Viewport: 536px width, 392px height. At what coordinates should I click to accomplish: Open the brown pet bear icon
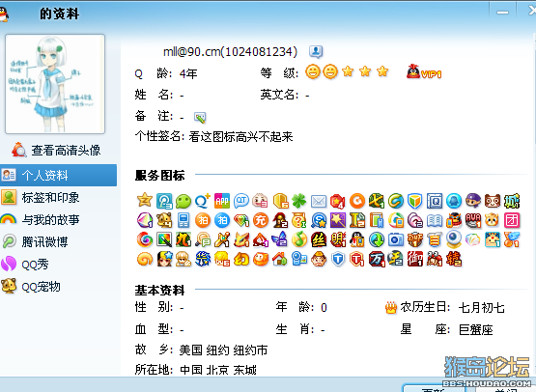coord(164,220)
